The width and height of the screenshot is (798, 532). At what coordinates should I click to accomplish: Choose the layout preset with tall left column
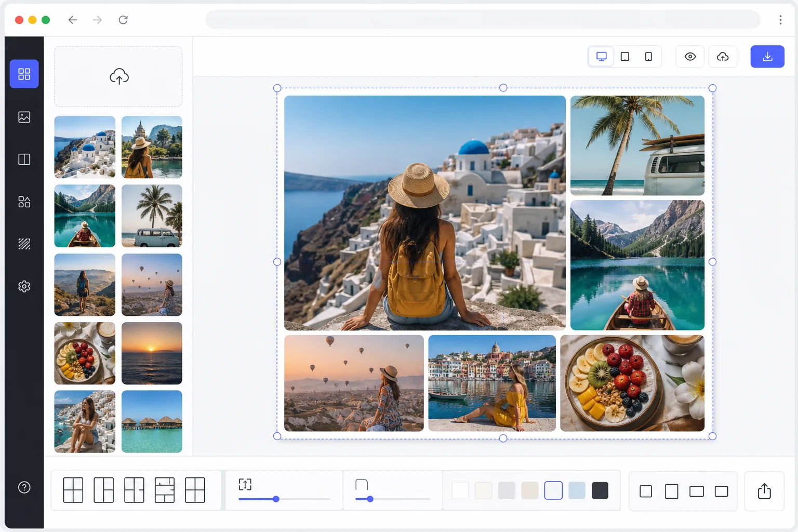click(x=103, y=490)
